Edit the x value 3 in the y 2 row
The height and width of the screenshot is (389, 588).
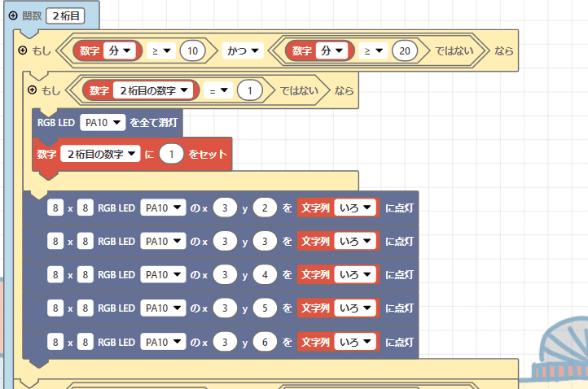(x=225, y=208)
